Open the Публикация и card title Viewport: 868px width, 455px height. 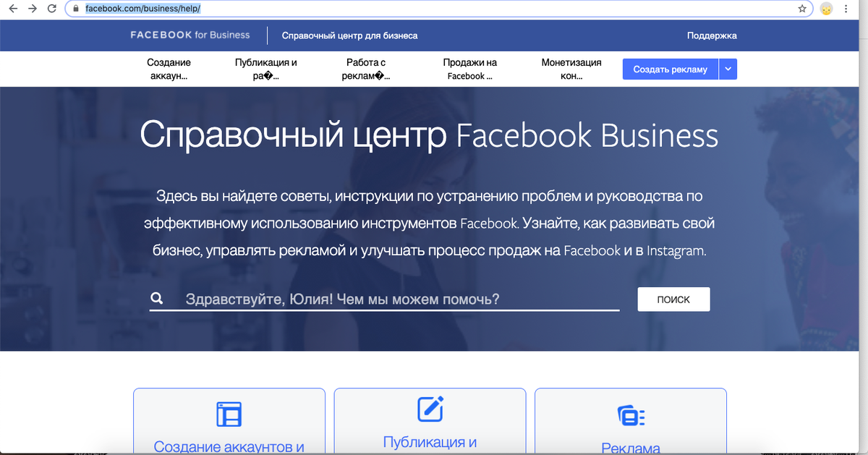click(x=430, y=442)
